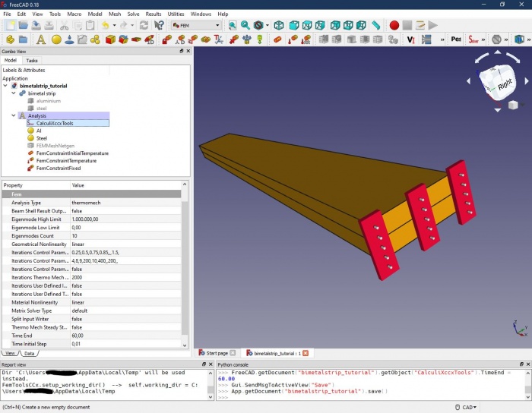
Task: Float the Report view panel
Action: pyautogui.click(x=204, y=364)
